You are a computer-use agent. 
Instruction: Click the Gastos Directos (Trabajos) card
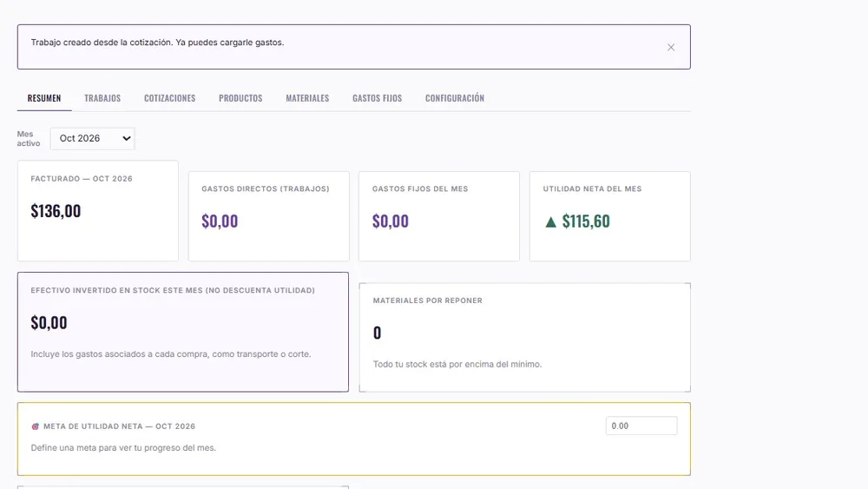[268, 216]
